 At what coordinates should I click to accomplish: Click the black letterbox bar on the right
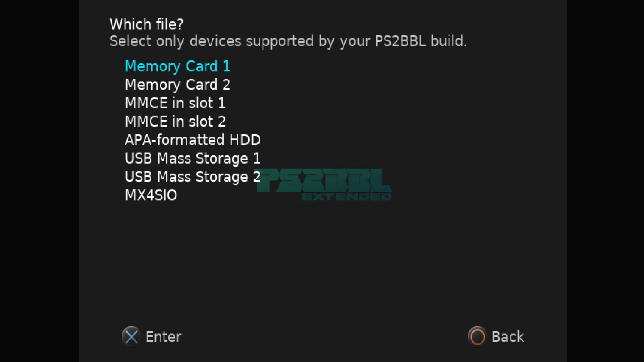(605, 181)
